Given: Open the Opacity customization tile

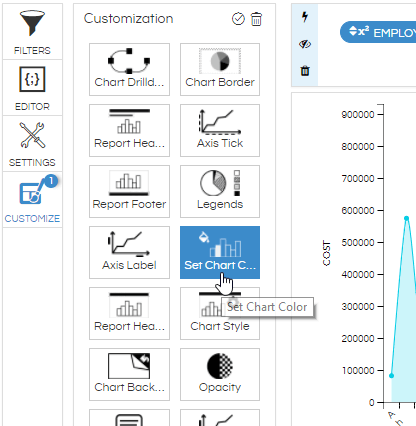Looking at the screenshot, I should pos(220,374).
